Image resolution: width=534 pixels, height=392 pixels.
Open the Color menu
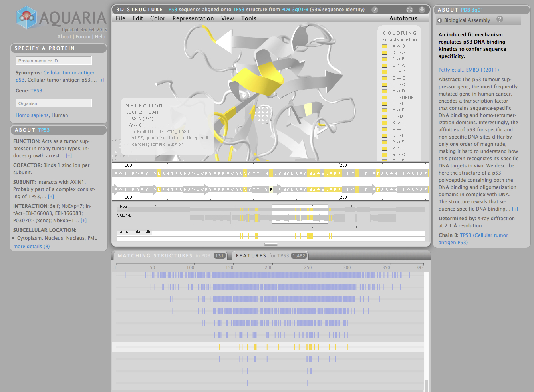coord(157,18)
